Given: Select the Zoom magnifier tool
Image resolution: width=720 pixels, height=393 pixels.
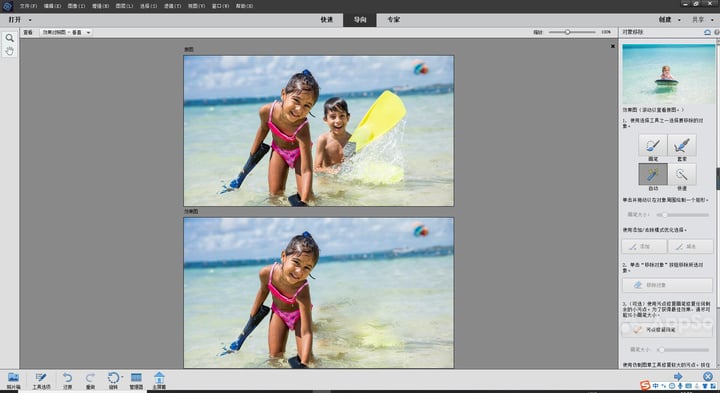Looking at the screenshot, I should tap(9, 38).
